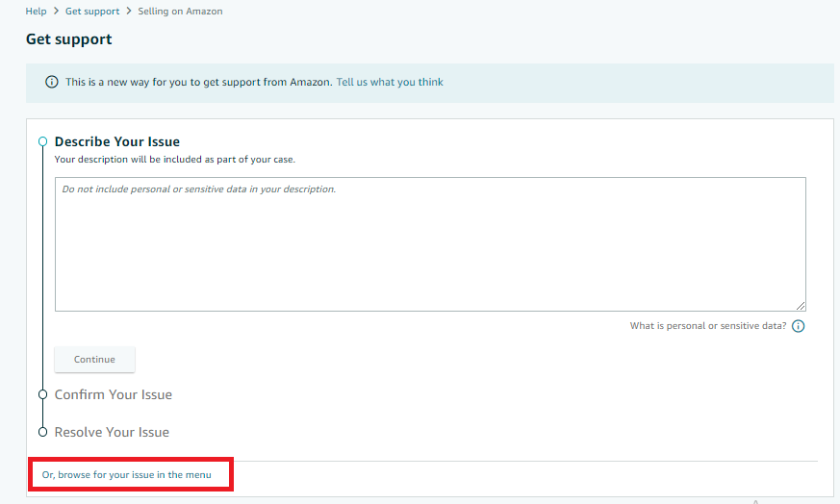This screenshot has height=504, width=840.
Task: Click the Resolve Your Issue step circle
Action: click(x=42, y=432)
